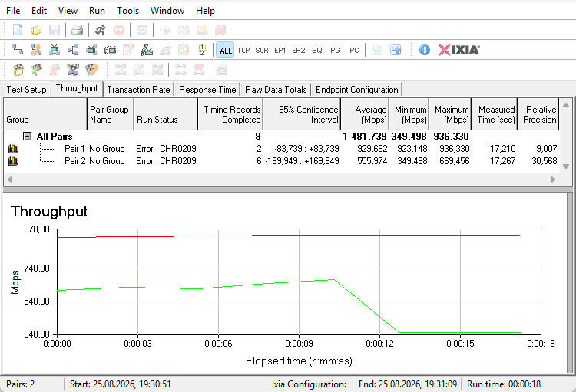Click the Relative Precision column header

point(538,114)
